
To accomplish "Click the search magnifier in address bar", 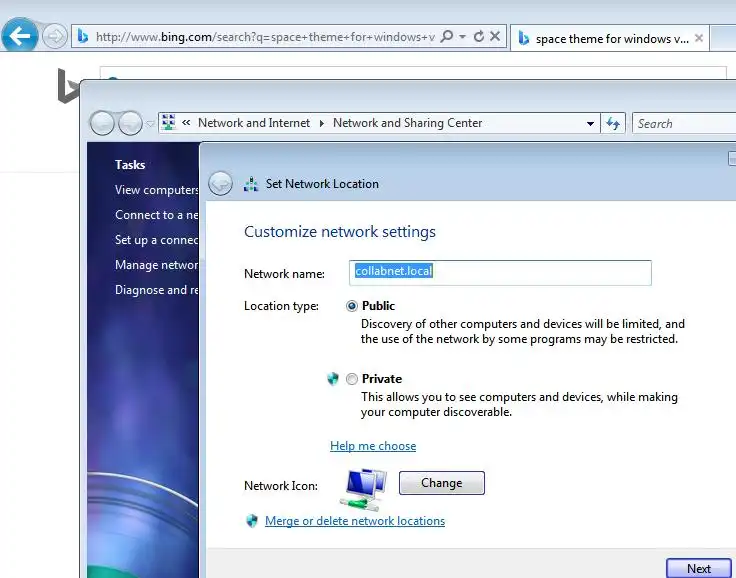I will [x=447, y=36].
